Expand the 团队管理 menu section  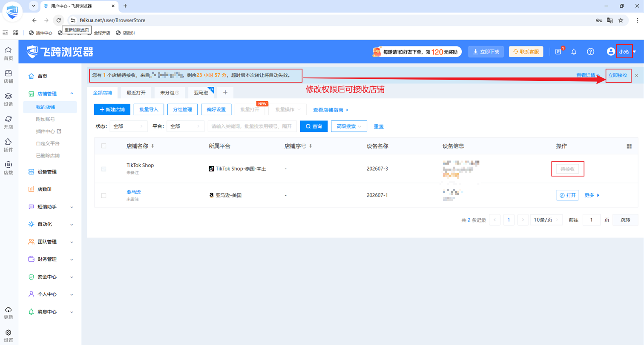tap(72, 242)
